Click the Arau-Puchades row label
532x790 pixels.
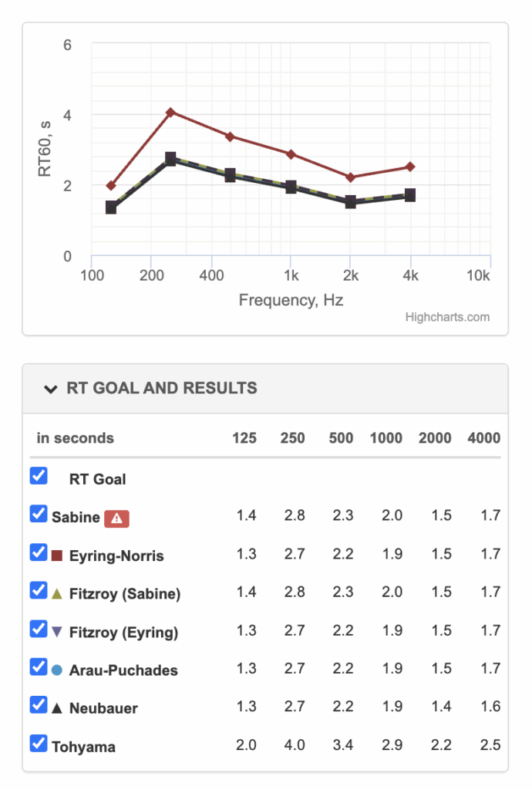click(123, 670)
